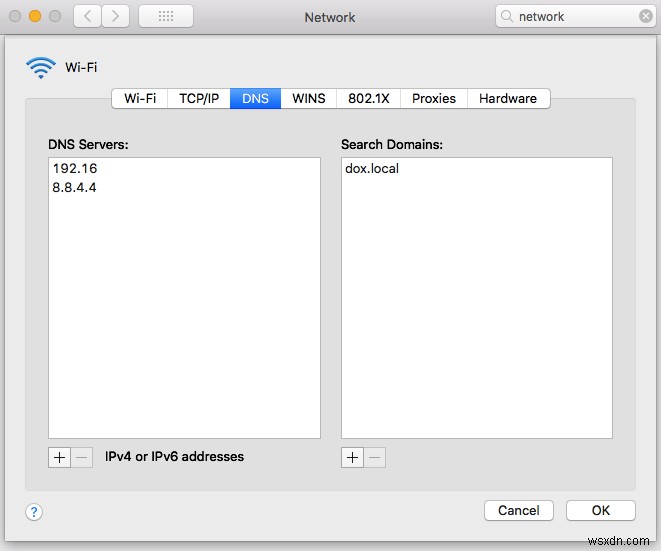Remove DNS server with minus button
This screenshot has width=661, height=551.
82,457
